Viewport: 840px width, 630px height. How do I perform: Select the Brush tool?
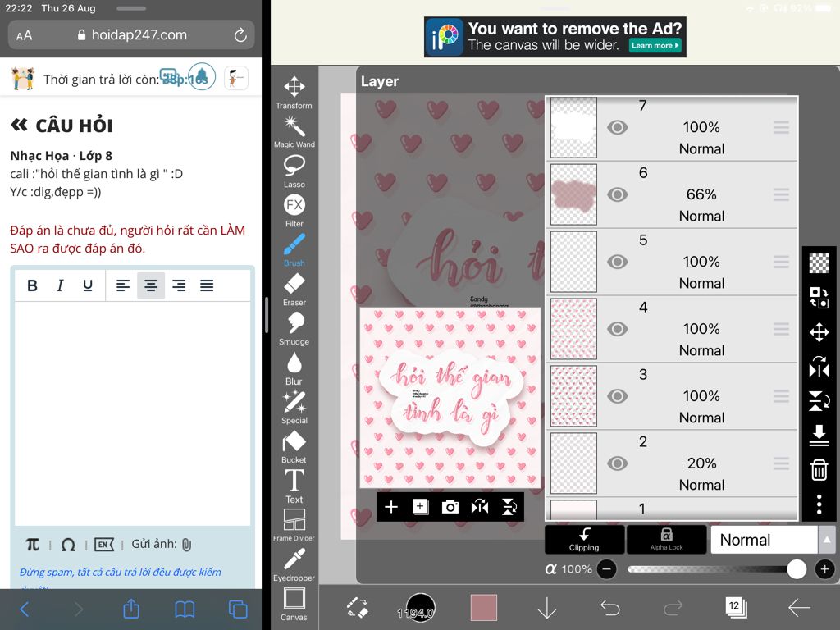pyautogui.click(x=294, y=249)
